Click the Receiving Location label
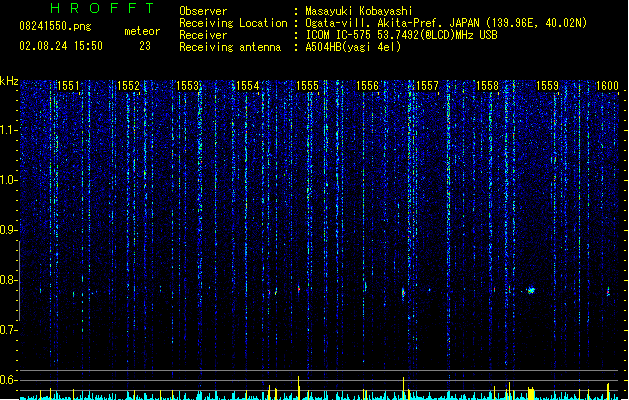The height and width of the screenshot is (400, 629). [x=233, y=23]
